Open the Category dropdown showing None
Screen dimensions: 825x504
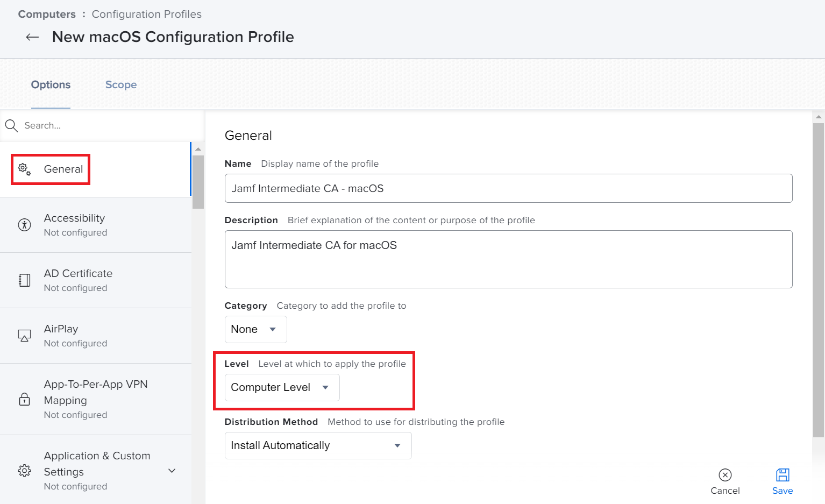pyautogui.click(x=255, y=329)
